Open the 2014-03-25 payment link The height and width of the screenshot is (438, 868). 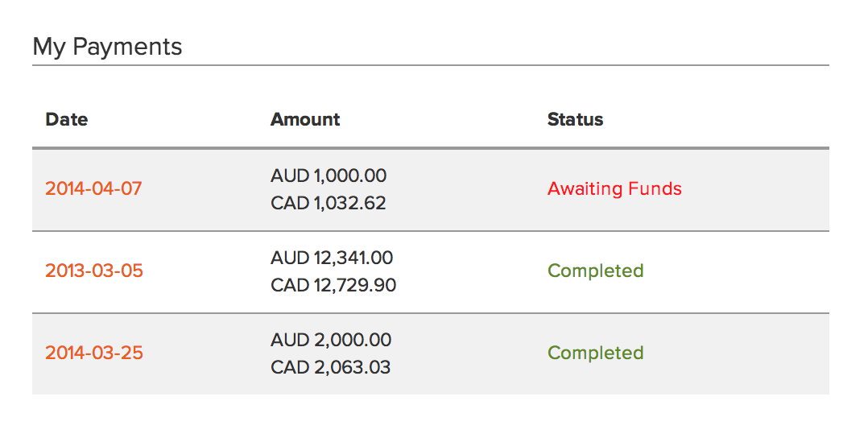[x=94, y=353]
